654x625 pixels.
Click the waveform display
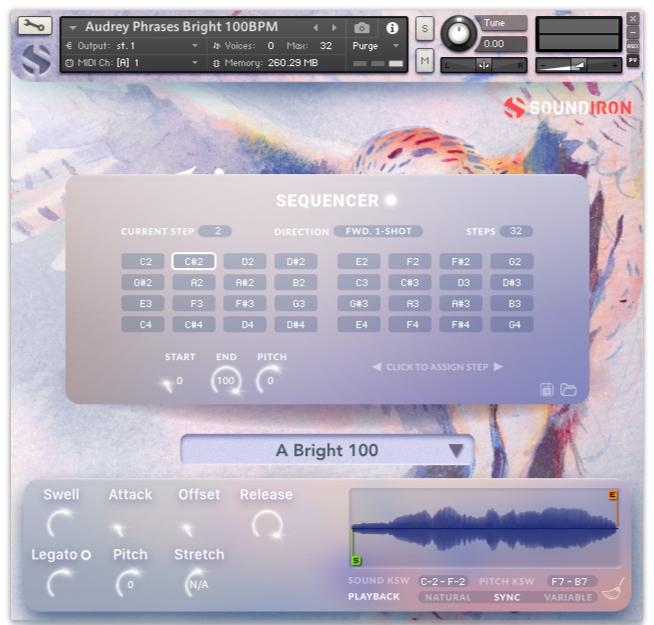click(x=484, y=528)
